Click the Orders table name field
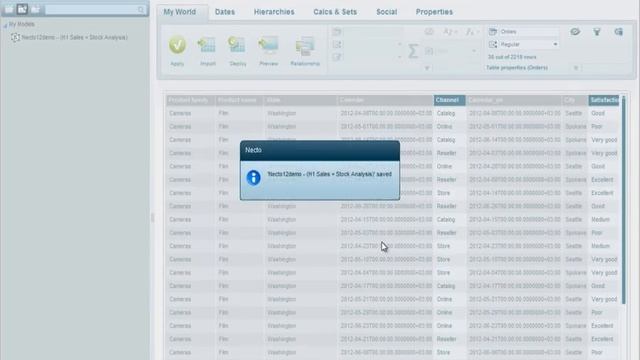This screenshot has width=640, height=360. pos(528,31)
